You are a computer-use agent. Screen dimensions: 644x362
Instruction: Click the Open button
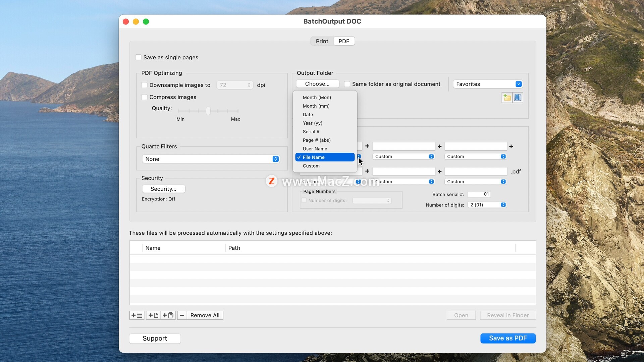[461, 315]
